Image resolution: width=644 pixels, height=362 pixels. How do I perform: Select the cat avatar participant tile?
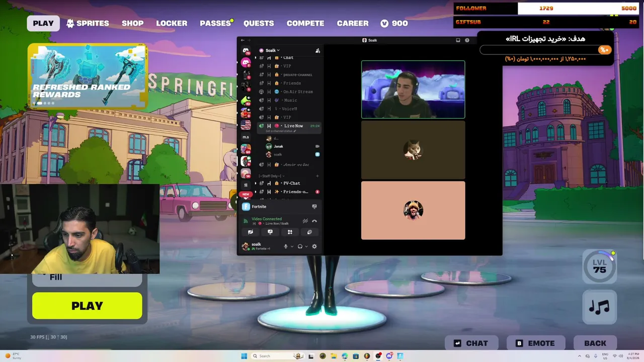click(413, 150)
